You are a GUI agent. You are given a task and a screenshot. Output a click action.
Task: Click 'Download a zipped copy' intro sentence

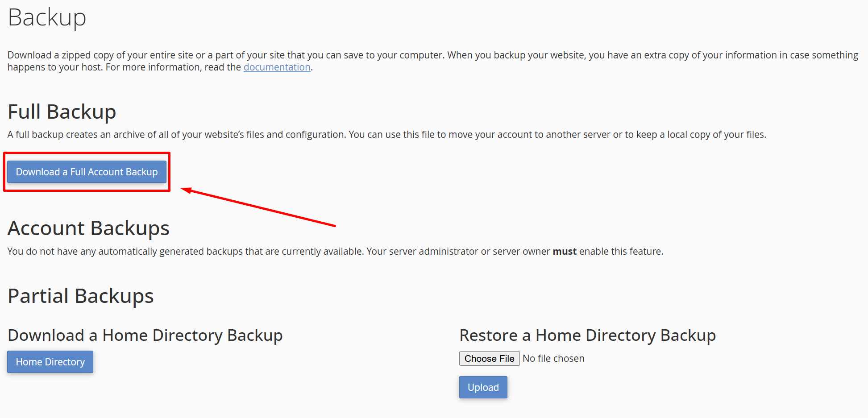(x=225, y=55)
